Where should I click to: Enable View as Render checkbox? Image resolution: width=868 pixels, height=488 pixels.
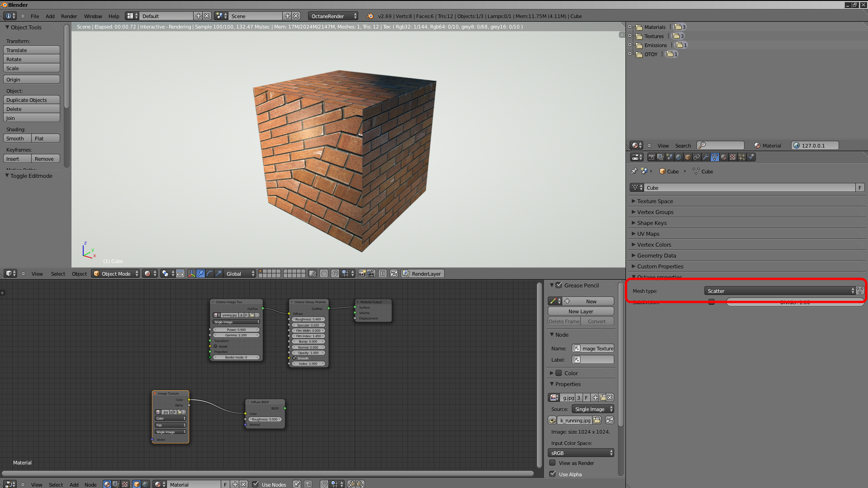pos(552,463)
